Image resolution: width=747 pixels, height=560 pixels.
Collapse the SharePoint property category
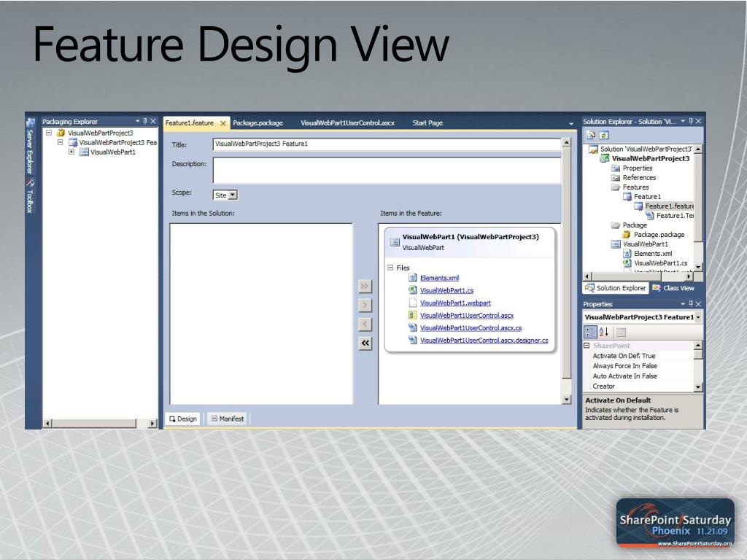(x=587, y=346)
